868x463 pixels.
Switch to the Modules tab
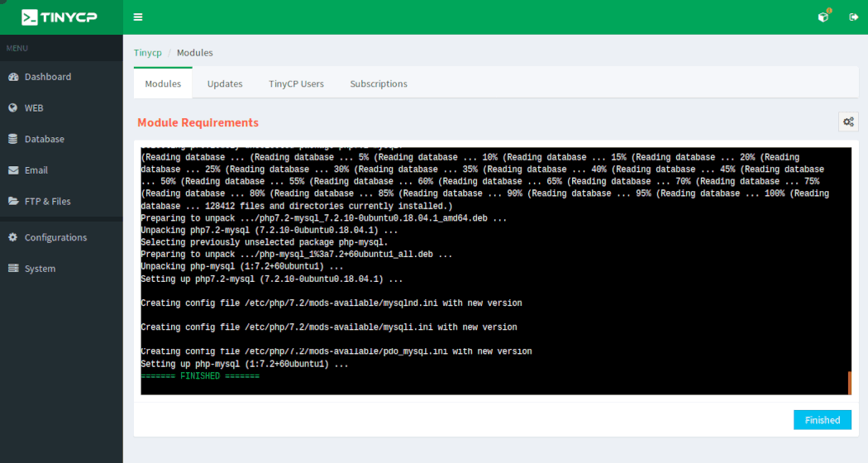163,84
